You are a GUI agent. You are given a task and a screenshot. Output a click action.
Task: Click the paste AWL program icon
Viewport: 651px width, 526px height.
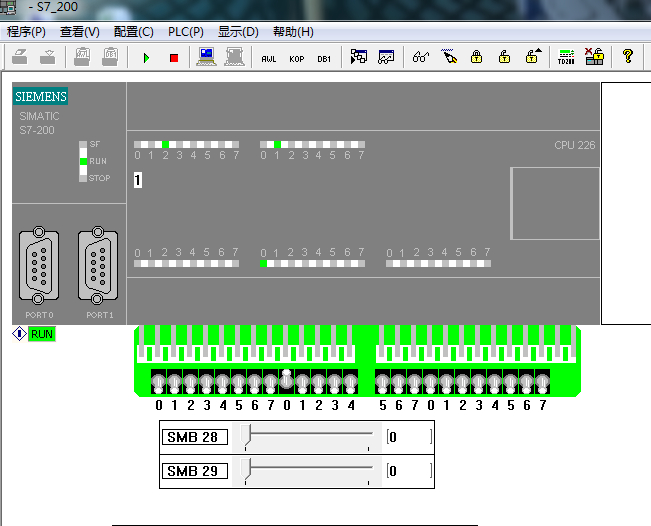(x=82, y=57)
